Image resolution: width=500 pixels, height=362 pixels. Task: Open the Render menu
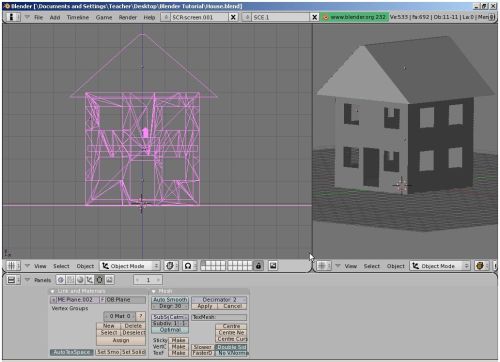click(x=128, y=17)
